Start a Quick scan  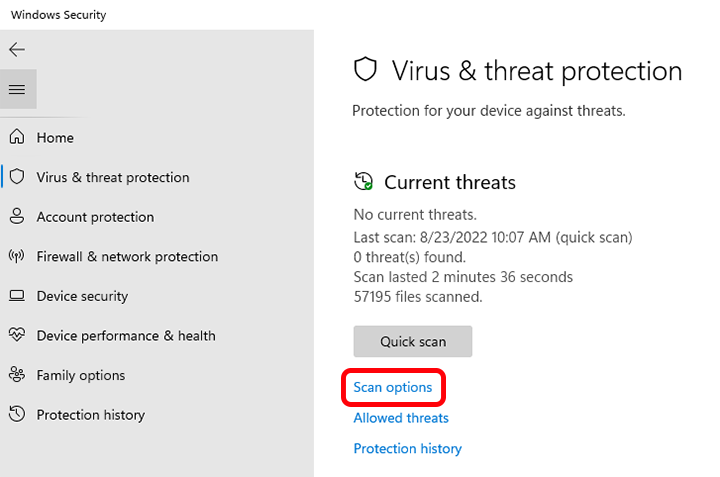pos(413,341)
